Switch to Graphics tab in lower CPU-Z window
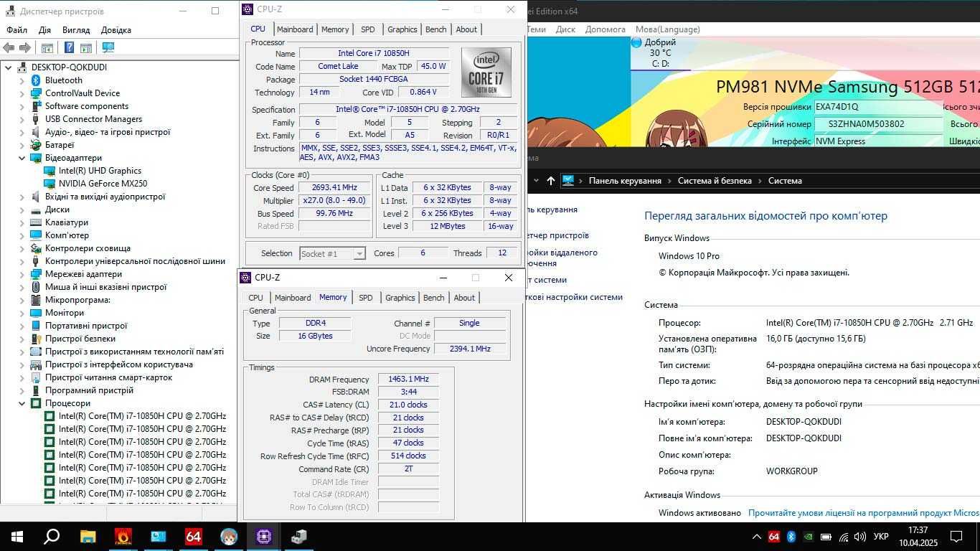The height and width of the screenshot is (551, 980). coord(400,298)
